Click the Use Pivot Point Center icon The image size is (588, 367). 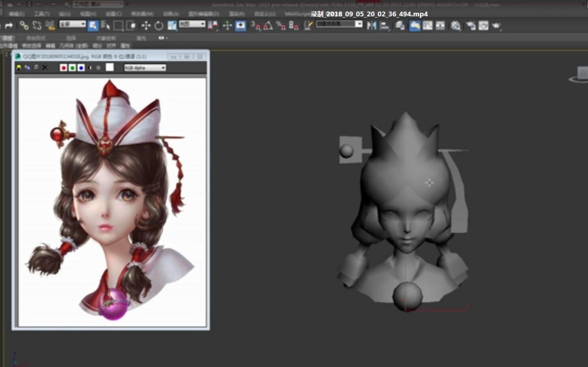213,26
